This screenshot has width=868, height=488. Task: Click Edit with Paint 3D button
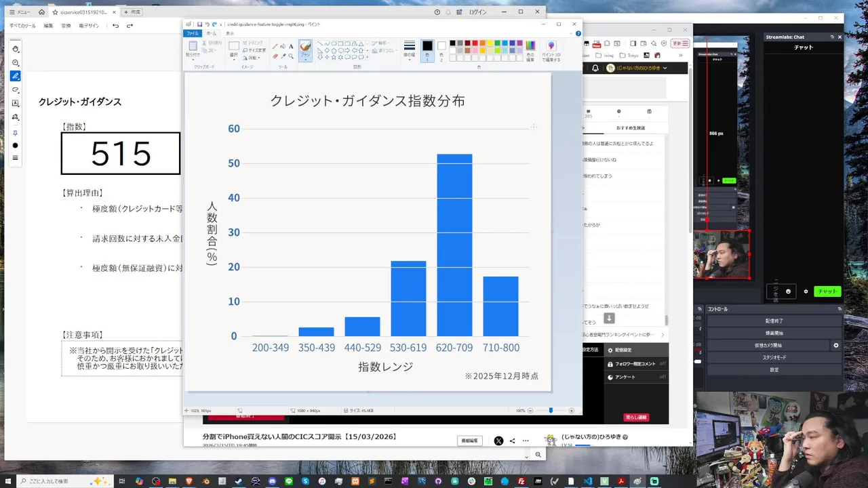pos(551,51)
